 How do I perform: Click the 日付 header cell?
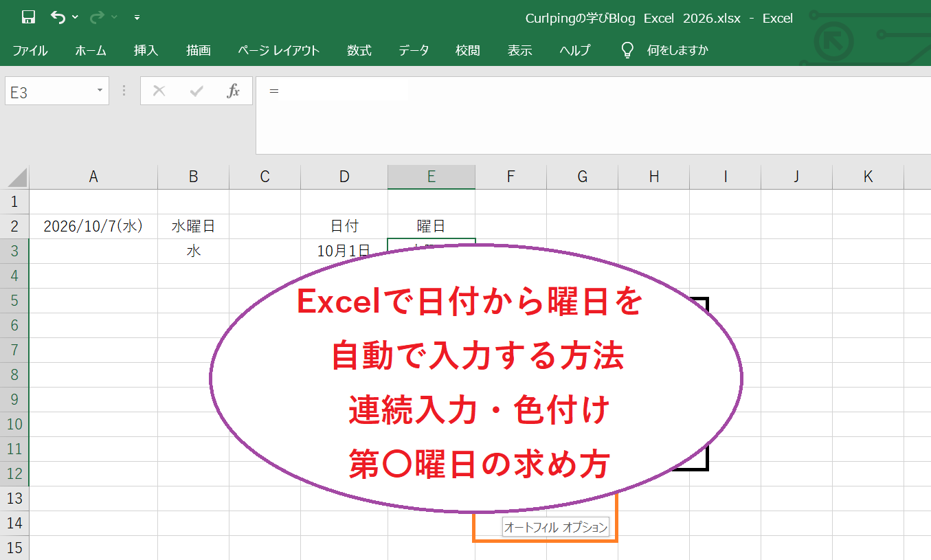click(344, 226)
